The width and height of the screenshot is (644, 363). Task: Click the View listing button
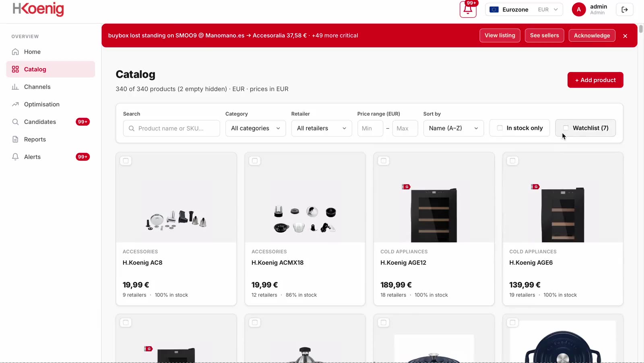pyautogui.click(x=500, y=35)
